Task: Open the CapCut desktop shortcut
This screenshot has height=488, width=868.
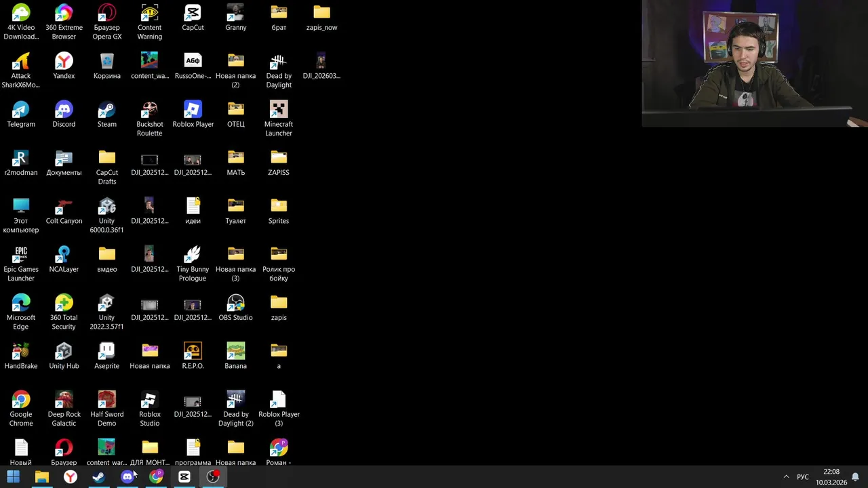Action: 193,18
